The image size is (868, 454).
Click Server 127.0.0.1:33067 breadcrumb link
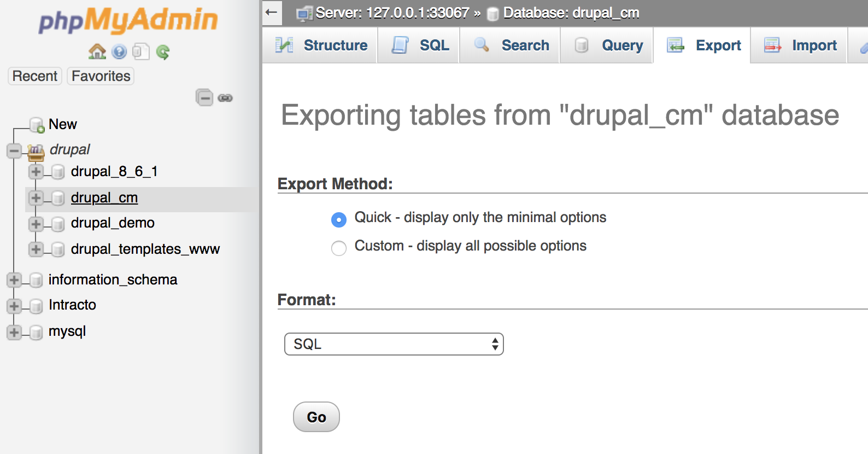[392, 13]
